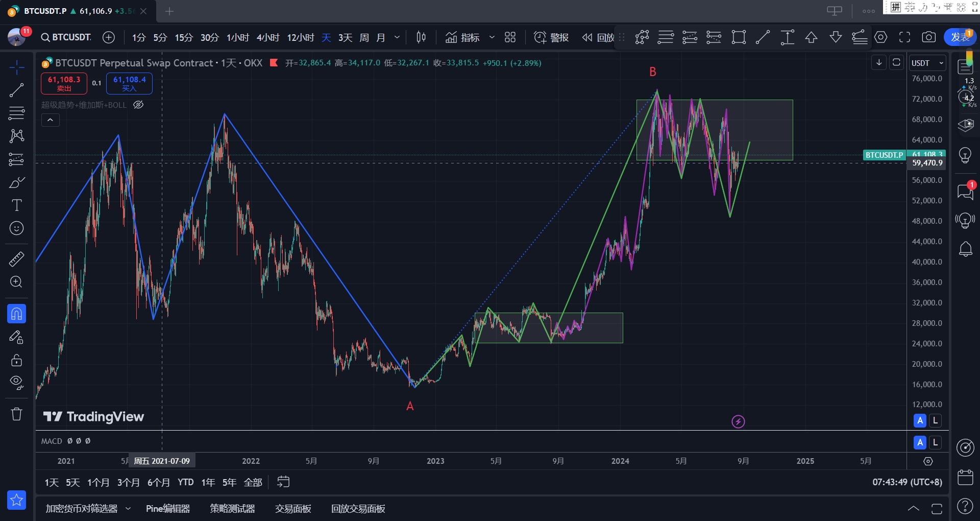Open the alerts bell in right sidebar
Viewport: 980px width, 521px height.
[965, 249]
